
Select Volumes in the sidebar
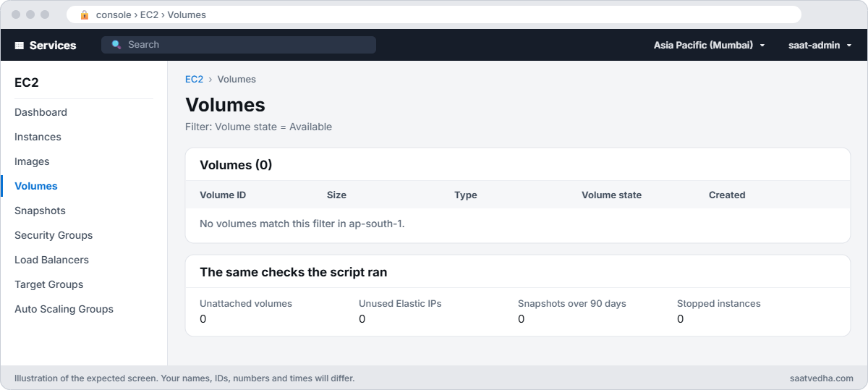[x=36, y=186]
